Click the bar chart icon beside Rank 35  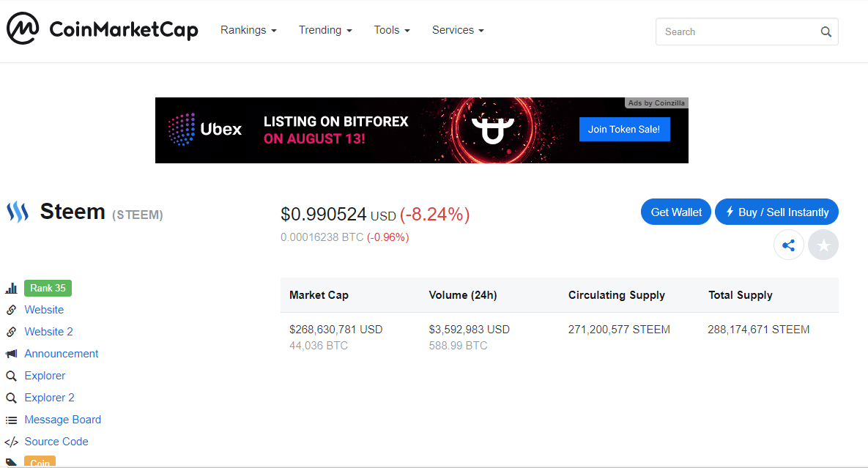tap(11, 289)
